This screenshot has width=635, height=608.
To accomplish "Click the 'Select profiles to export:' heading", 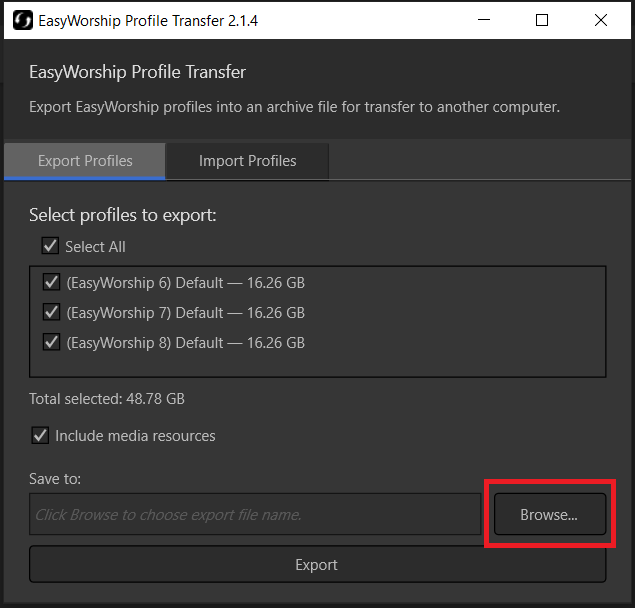I will coord(123,215).
